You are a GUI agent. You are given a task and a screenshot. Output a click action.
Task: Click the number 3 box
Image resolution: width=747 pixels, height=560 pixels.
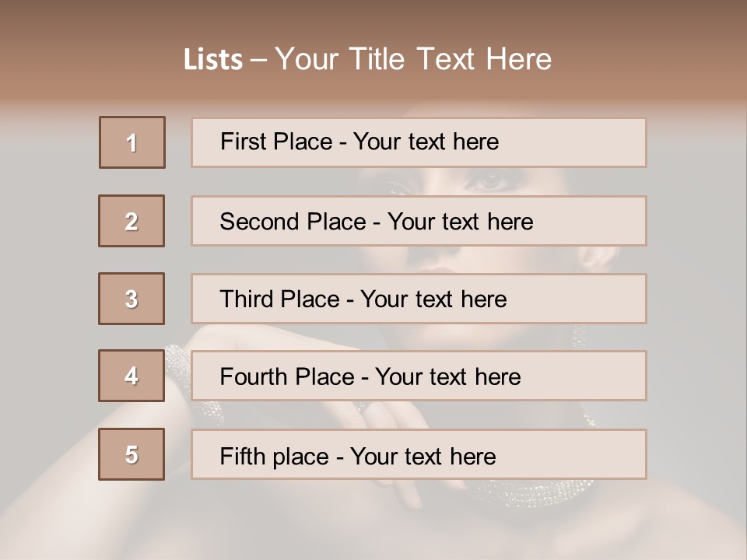132,299
